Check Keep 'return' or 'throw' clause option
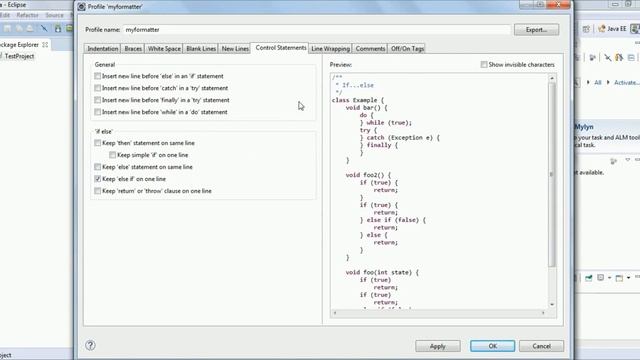 point(97,191)
